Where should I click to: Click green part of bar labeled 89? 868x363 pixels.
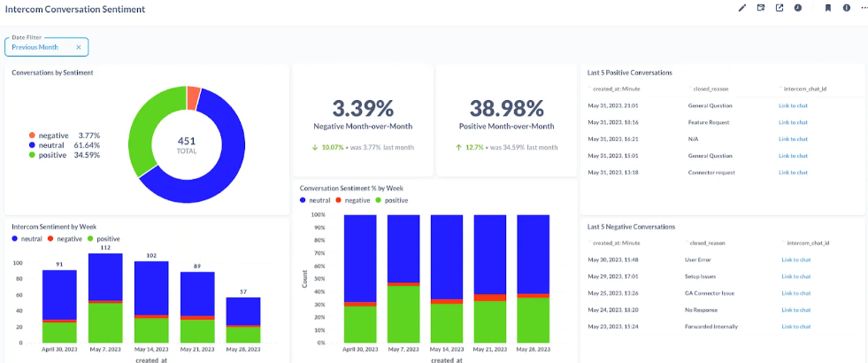[x=197, y=331]
